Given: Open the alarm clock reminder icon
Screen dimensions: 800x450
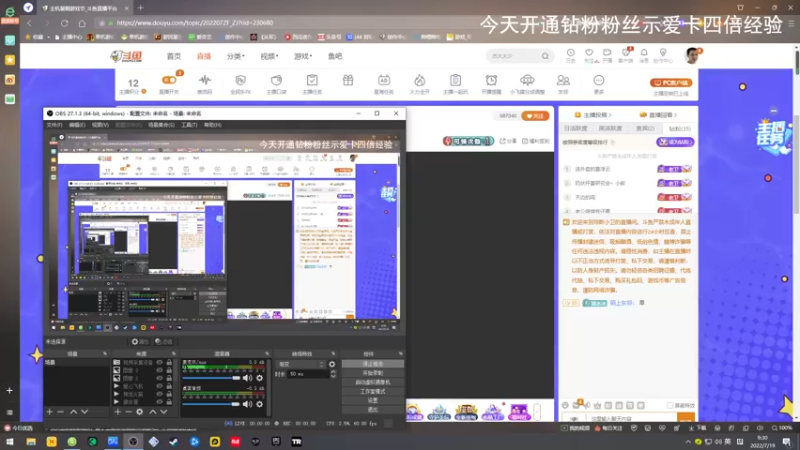Looking at the screenshot, I should pyautogui.click(x=491, y=80).
